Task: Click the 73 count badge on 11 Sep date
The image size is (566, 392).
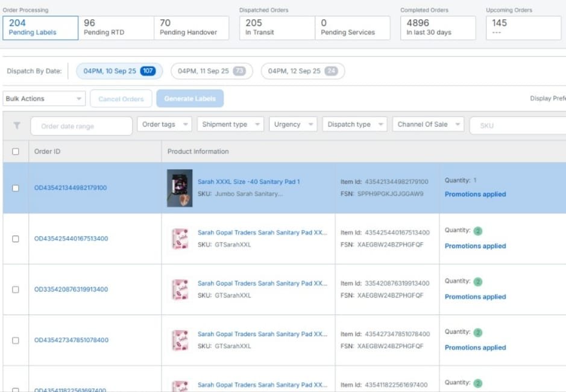Action: coord(239,71)
